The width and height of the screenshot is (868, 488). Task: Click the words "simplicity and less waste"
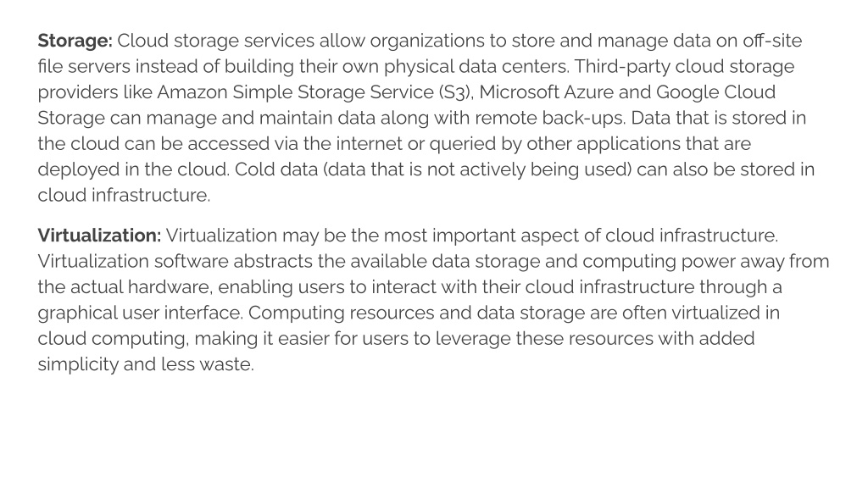tap(144, 364)
